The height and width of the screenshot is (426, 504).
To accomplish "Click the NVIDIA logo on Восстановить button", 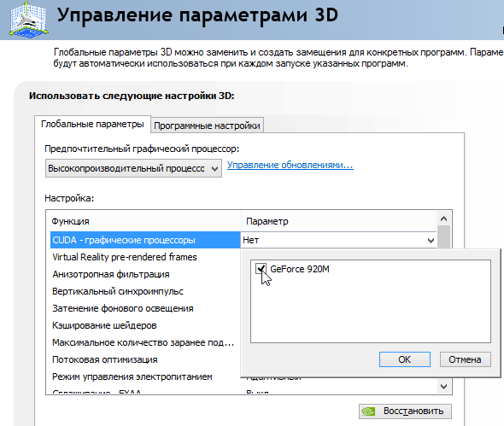I will pos(368,411).
